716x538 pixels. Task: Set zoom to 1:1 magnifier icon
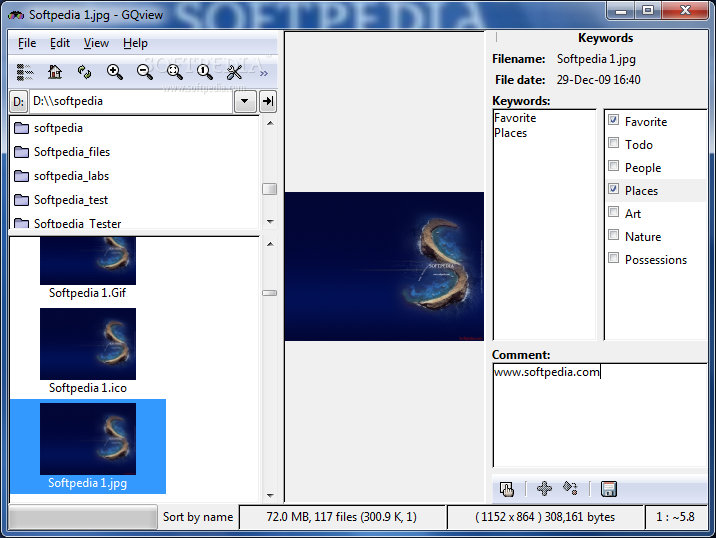click(205, 72)
